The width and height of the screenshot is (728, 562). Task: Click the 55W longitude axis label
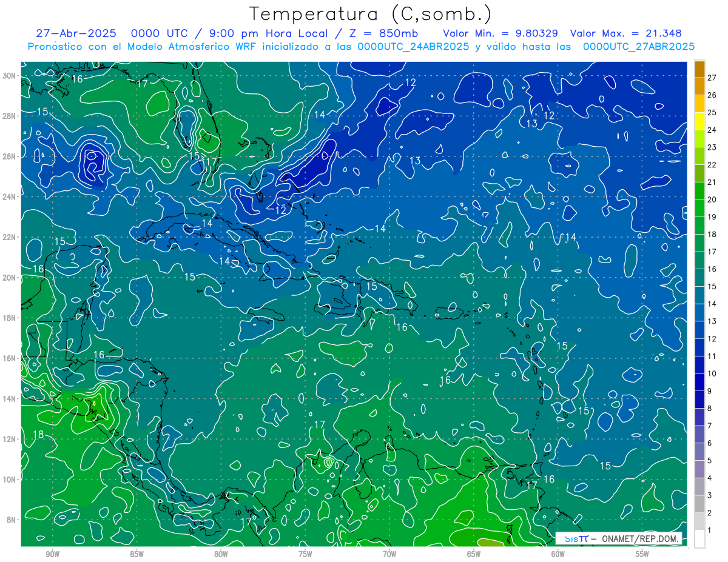pyautogui.click(x=642, y=554)
